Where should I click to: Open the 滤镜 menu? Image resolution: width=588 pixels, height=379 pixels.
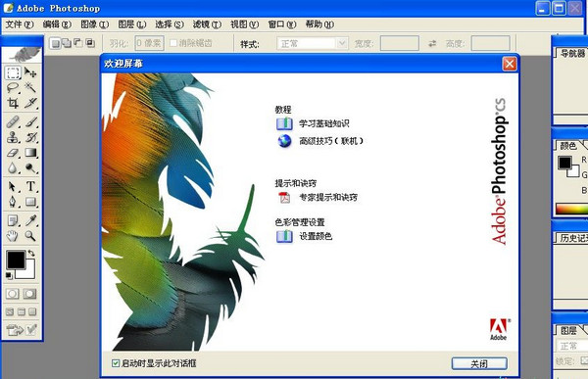207,24
